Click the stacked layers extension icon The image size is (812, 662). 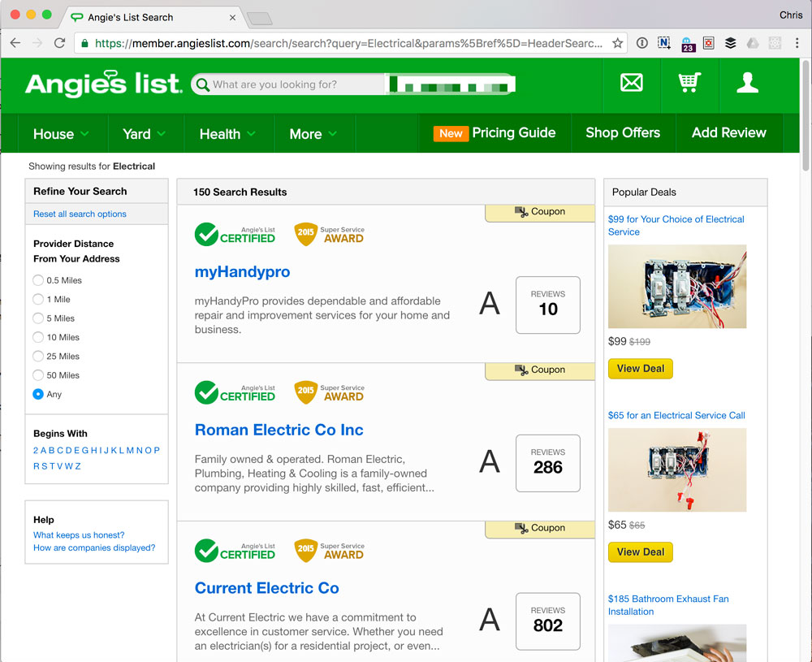coord(730,43)
